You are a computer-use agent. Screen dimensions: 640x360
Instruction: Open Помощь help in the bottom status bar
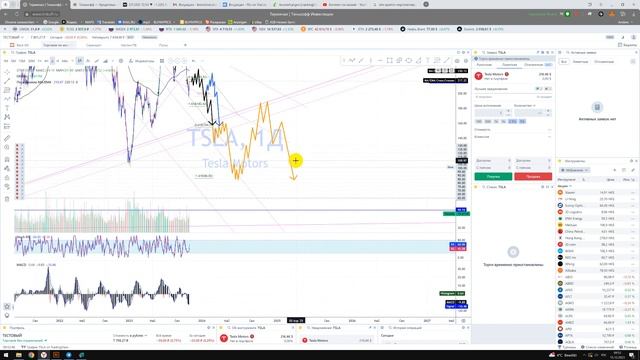pyautogui.click(x=628, y=347)
